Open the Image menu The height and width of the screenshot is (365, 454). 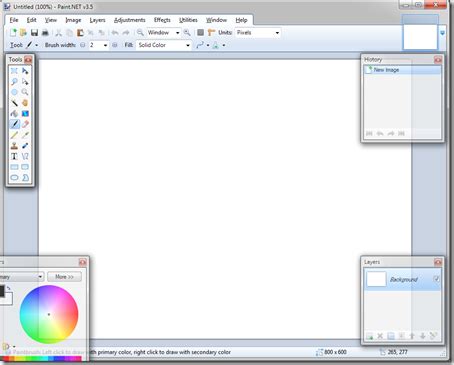pyautogui.click(x=73, y=20)
